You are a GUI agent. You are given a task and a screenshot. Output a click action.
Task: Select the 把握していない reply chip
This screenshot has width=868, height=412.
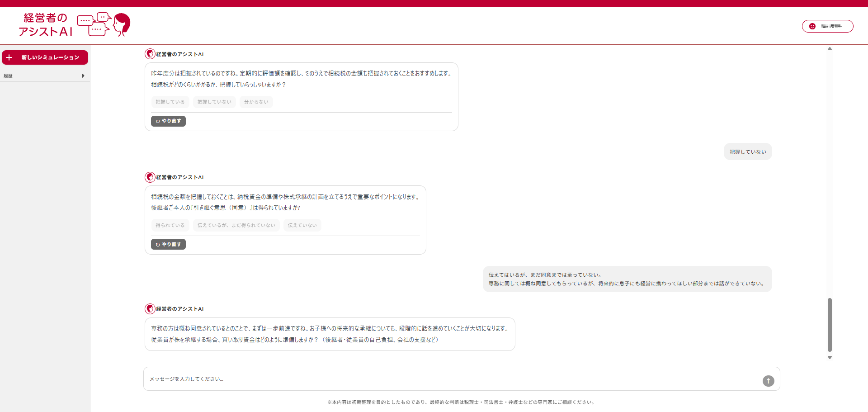tap(214, 102)
